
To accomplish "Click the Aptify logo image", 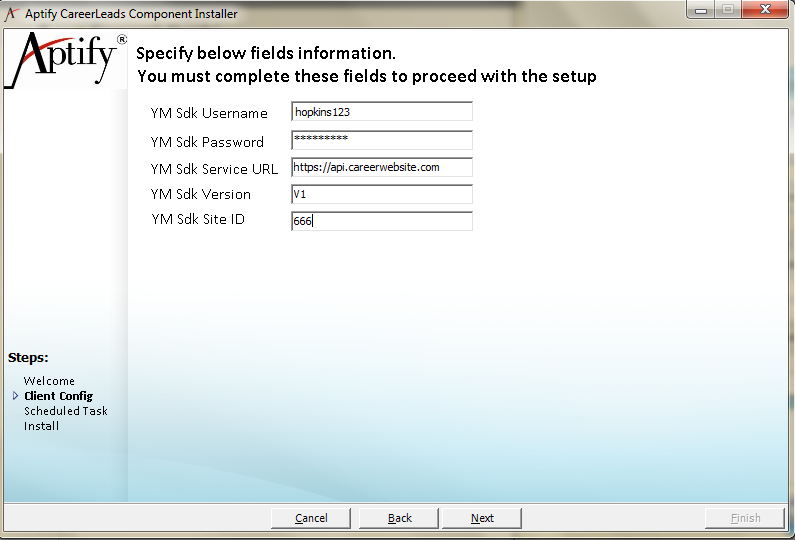I will (65, 60).
